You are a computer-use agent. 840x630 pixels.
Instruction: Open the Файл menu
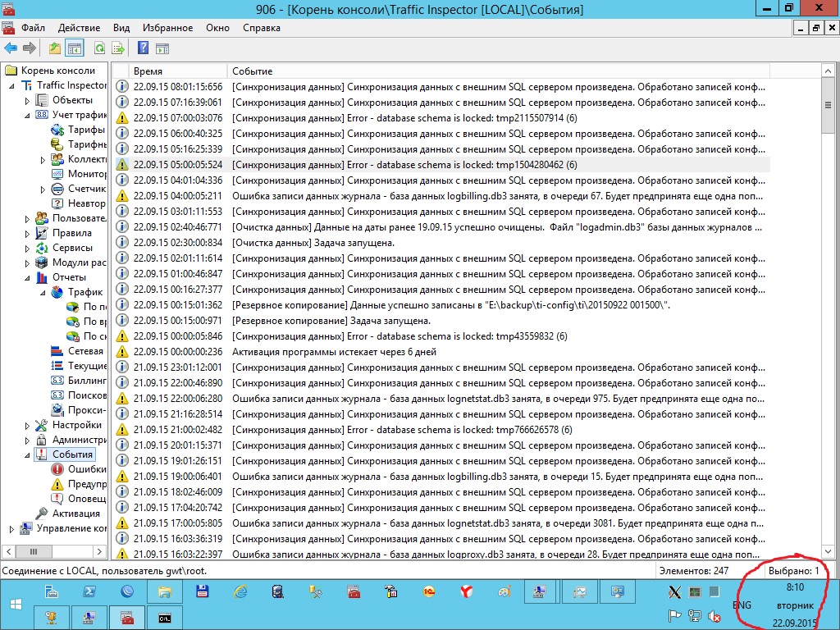point(33,28)
